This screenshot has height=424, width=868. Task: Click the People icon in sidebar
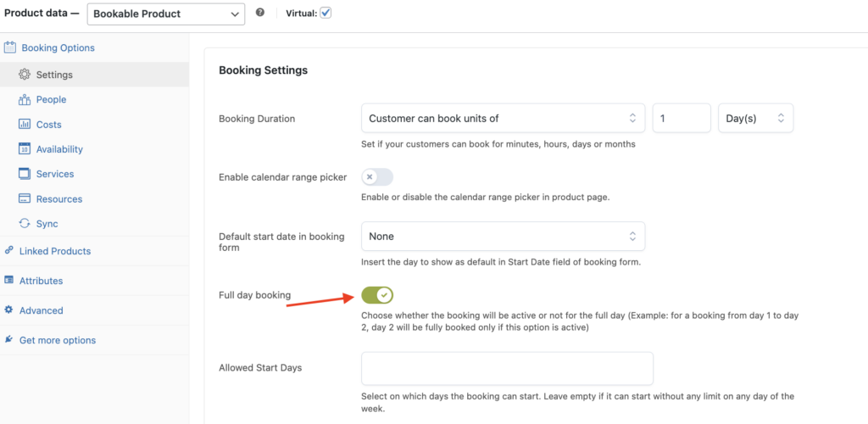tap(25, 99)
